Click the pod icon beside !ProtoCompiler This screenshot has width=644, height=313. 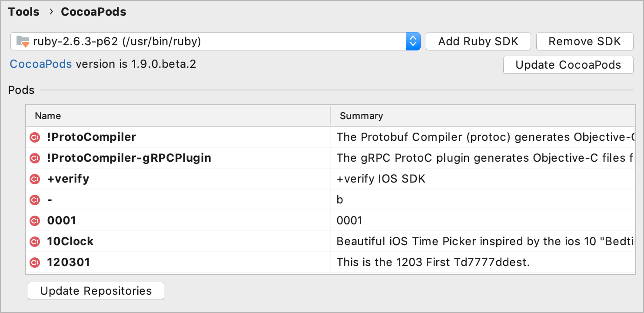(x=34, y=137)
